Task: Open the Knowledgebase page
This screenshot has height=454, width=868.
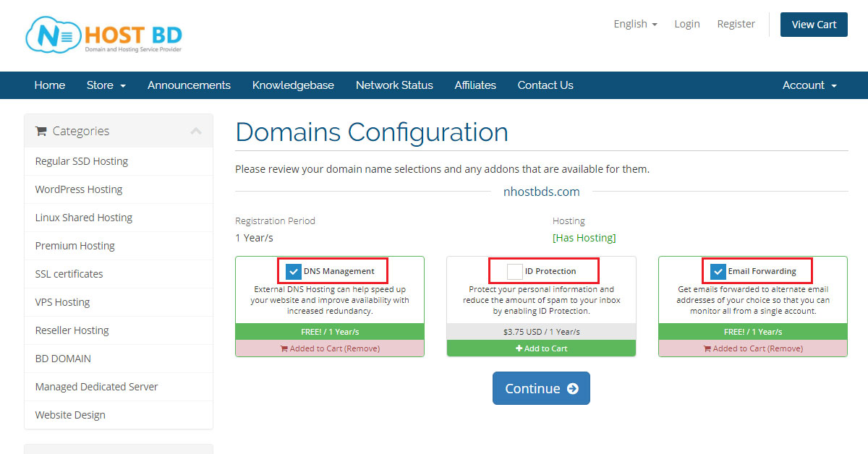Action: (x=293, y=85)
